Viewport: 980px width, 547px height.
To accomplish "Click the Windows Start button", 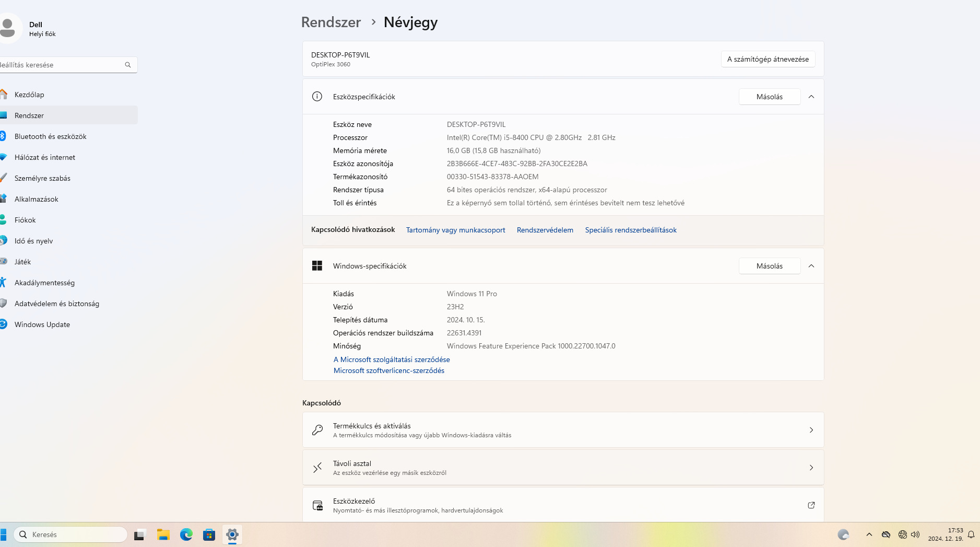I will point(3,534).
